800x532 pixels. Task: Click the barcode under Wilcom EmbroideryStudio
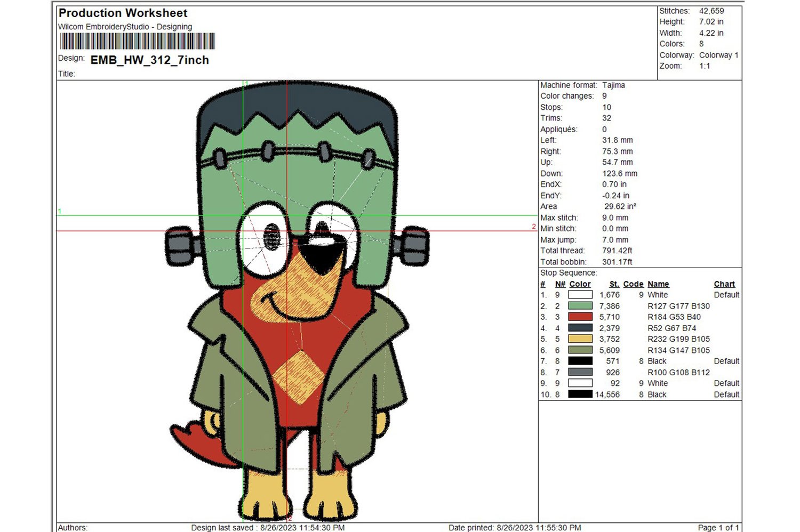138,41
